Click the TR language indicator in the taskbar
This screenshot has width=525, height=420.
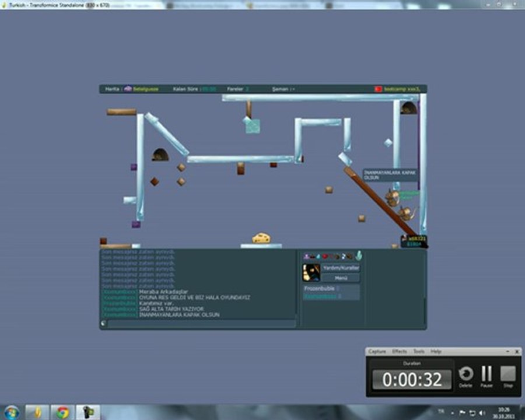(441, 411)
